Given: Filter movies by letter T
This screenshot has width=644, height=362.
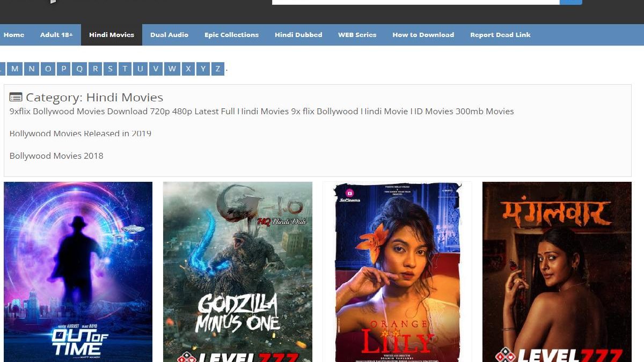Looking at the screenshot, I should (125, 69).
